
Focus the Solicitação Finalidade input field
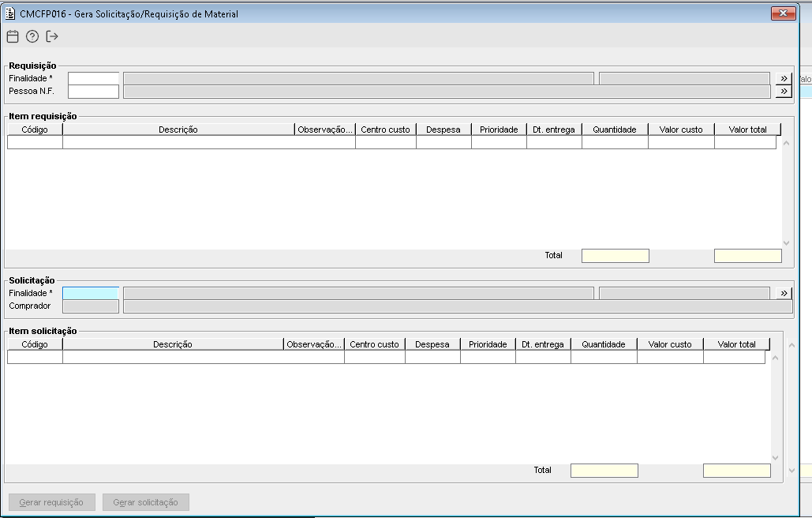(91, 293)
